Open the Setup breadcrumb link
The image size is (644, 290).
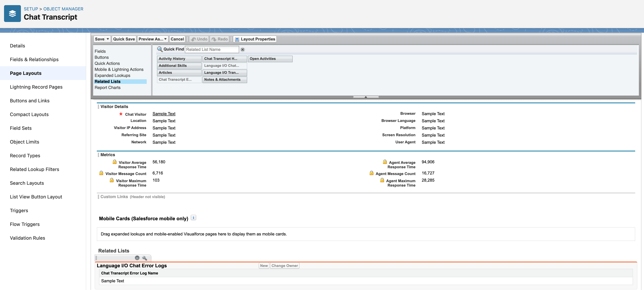(31, 9)
